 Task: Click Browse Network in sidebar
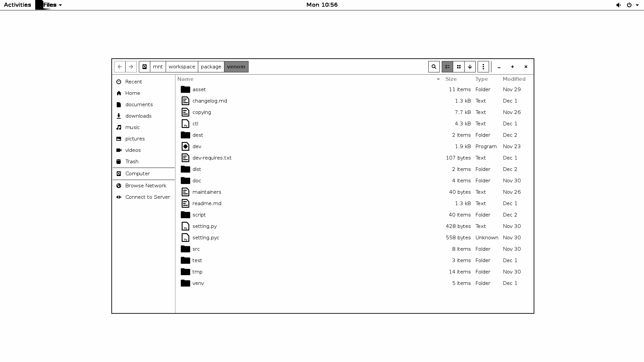coord(146,185)
